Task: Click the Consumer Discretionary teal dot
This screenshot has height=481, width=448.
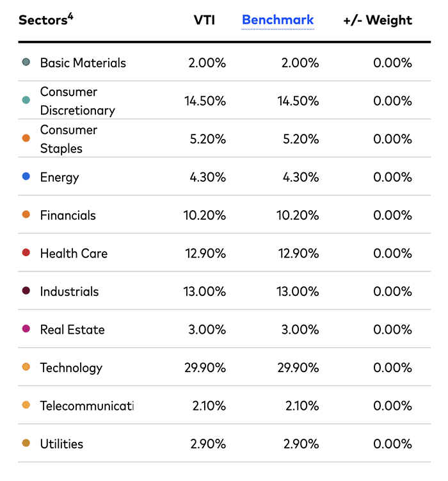Action: [x=26, y=101]
